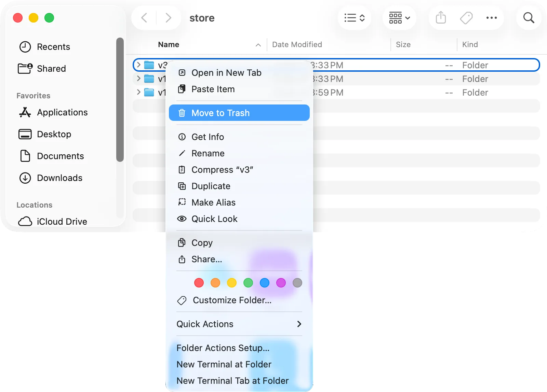The image size is (547, 392).
Task: Open iCloud Drive in the sidebar
Action: 53,222
